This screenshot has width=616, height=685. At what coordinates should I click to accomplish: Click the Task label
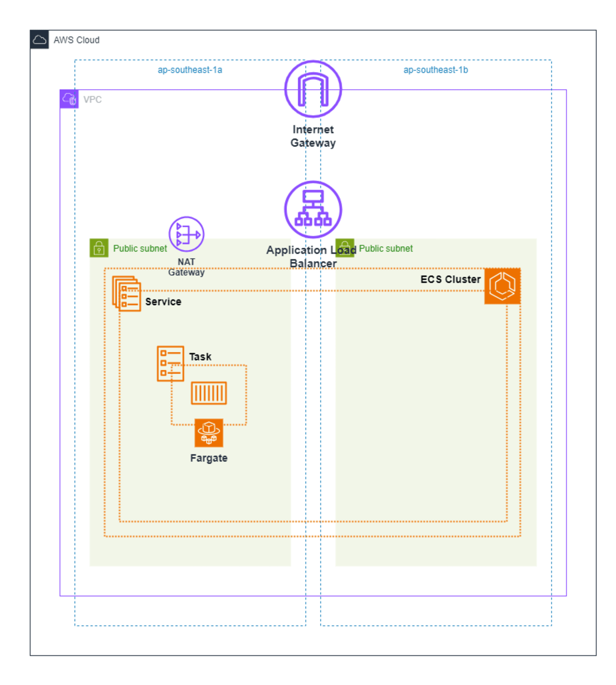[200, 357]
